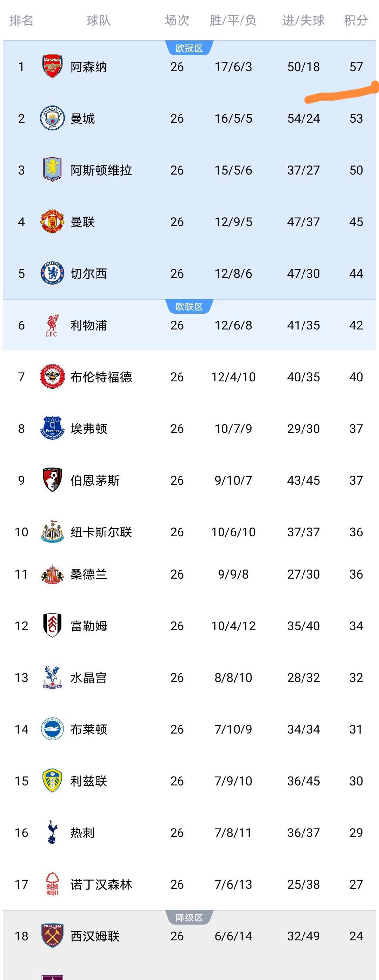The width and height of the screenshot is (379, 980).
Task: Open the Manchester United logo
Action: pos(52,222)
